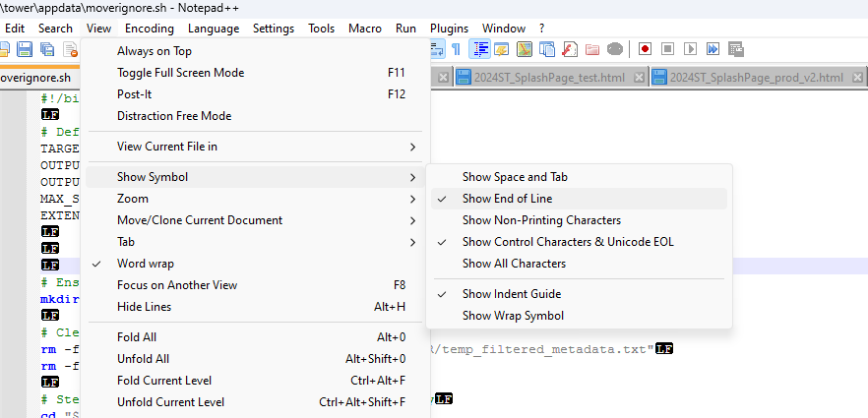Open the User Defined Language toolbar icon
Viewport: 868px width, 418px height.
point(502,49)
